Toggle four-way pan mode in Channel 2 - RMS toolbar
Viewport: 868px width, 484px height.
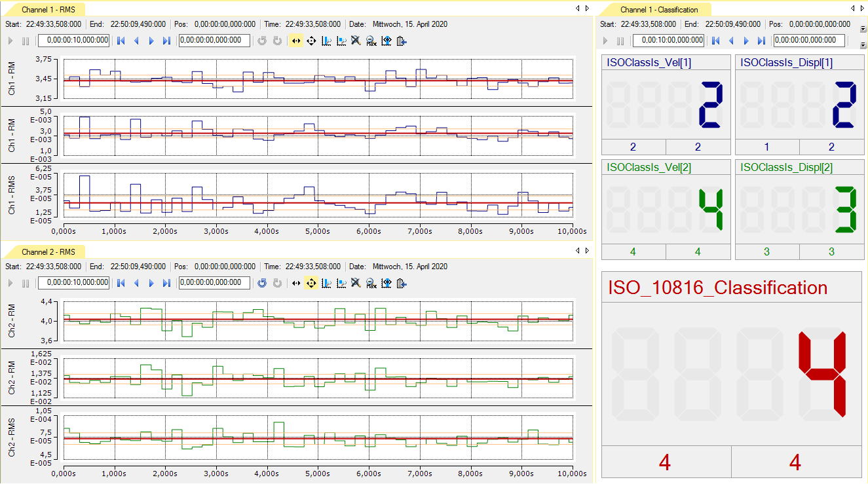(311, 283)
